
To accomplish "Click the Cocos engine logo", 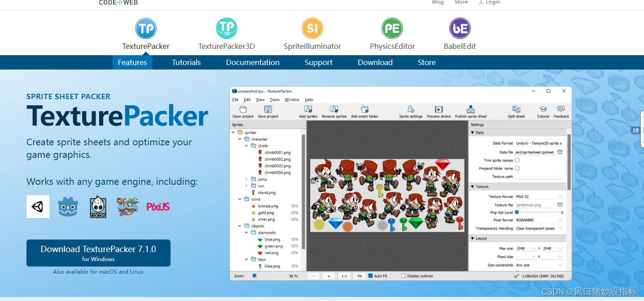I will 98,207.
